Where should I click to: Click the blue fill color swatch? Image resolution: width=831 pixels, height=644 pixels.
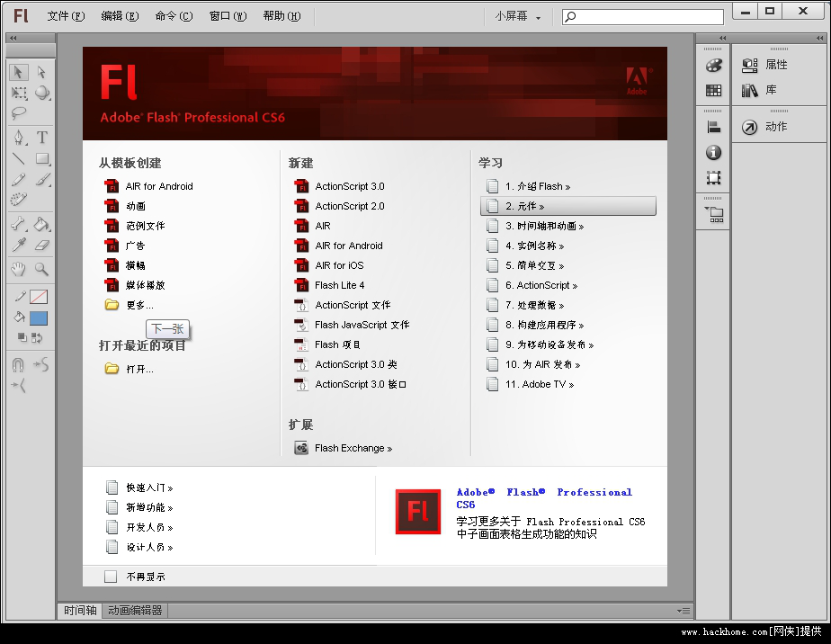click(x=39, y=318)
